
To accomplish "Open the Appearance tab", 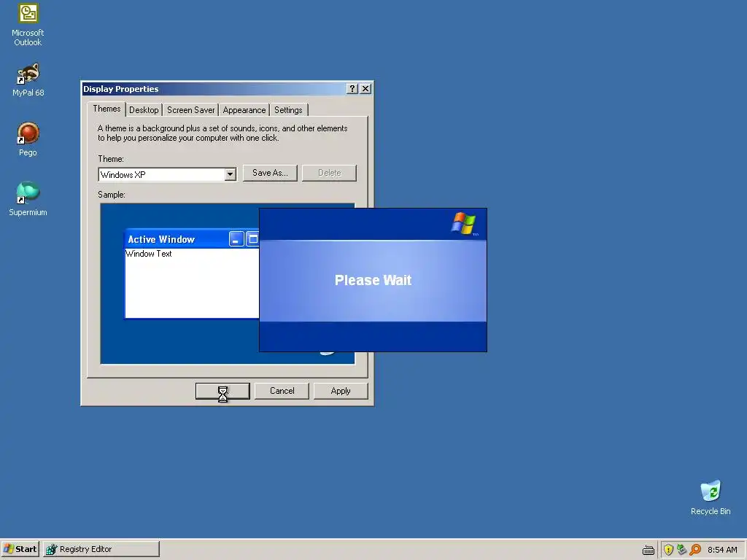I will (x=244, y=110).
